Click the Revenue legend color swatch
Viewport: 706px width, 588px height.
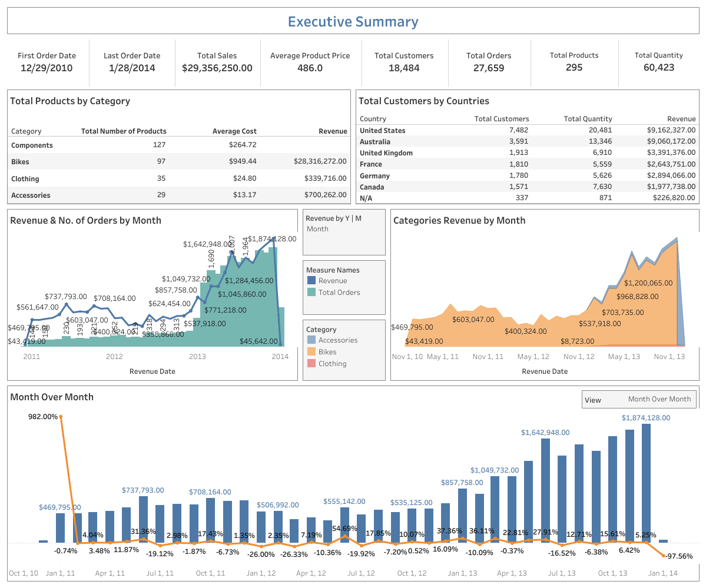[x=311, y=281]
